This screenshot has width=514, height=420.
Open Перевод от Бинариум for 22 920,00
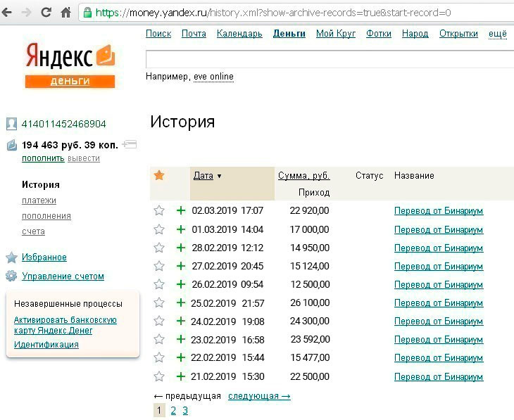pos(438,211)
